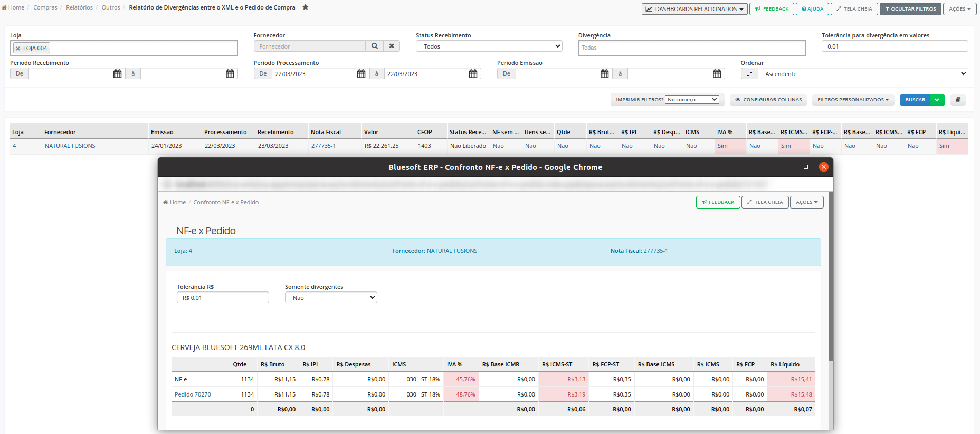Viewport: 980px width, 434px height.
Task: Click the sort direction icon beside Ascendente
Action: pos(749,74)
